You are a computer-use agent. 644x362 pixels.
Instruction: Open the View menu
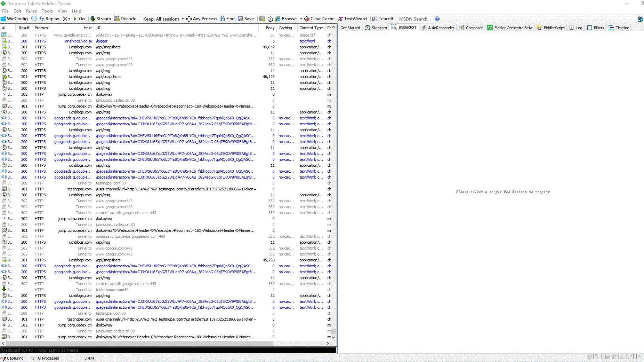[x=62, y=11]
